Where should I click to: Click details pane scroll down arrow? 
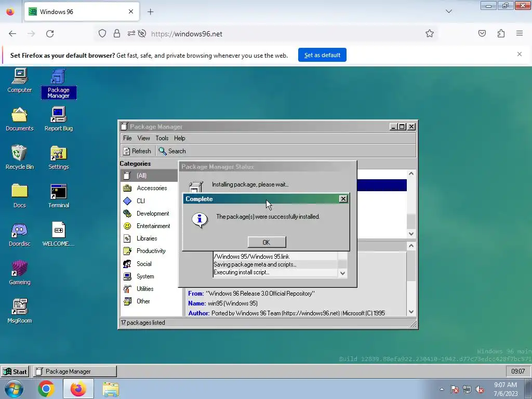pyautogui.click(x=411, y=312)
